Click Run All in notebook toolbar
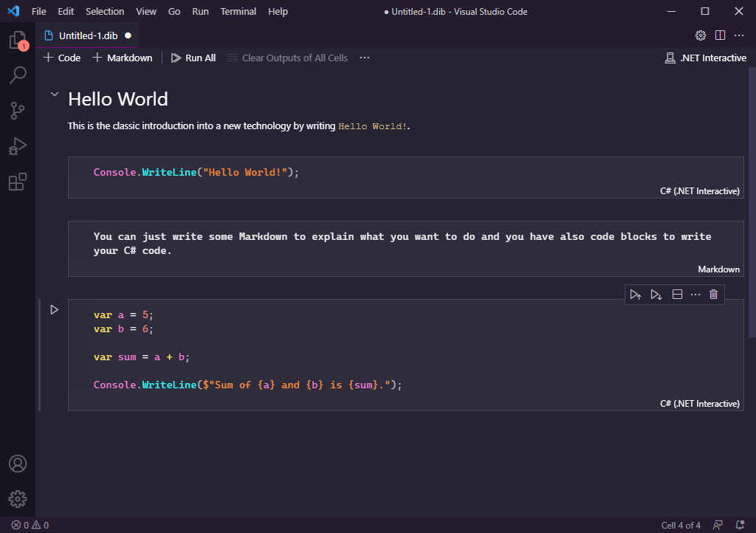756x533 pixels. (x=193, y=58)
